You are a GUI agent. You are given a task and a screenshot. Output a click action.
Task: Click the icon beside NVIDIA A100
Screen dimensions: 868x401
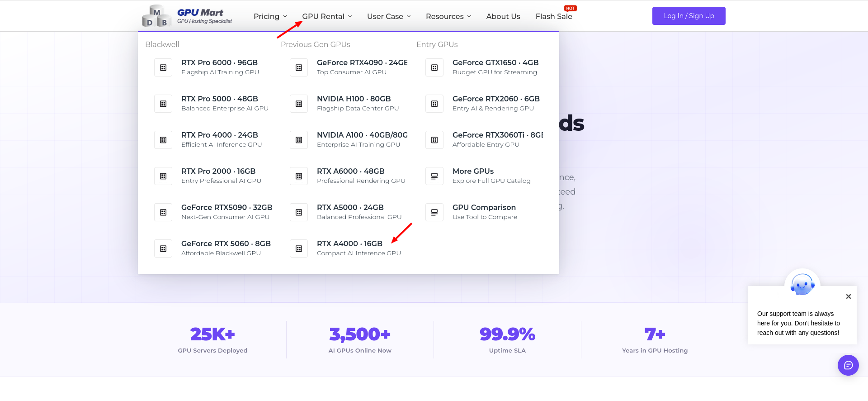tap(299, 140)
